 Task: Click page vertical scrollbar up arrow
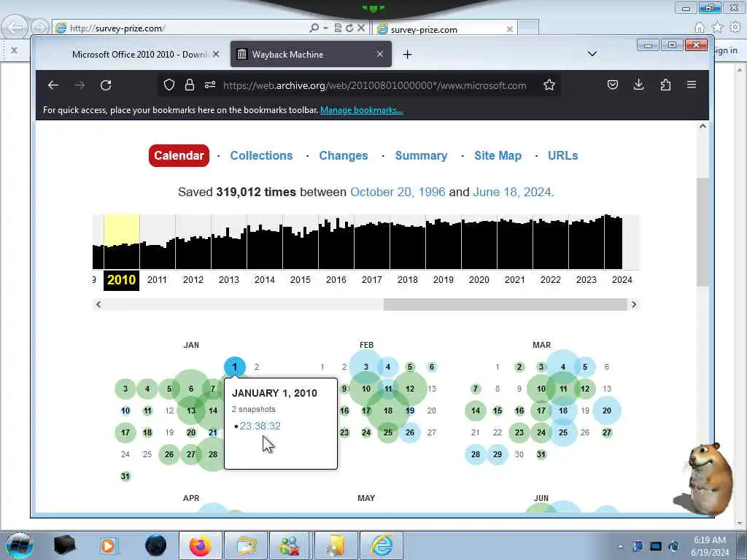pos(703,126)
